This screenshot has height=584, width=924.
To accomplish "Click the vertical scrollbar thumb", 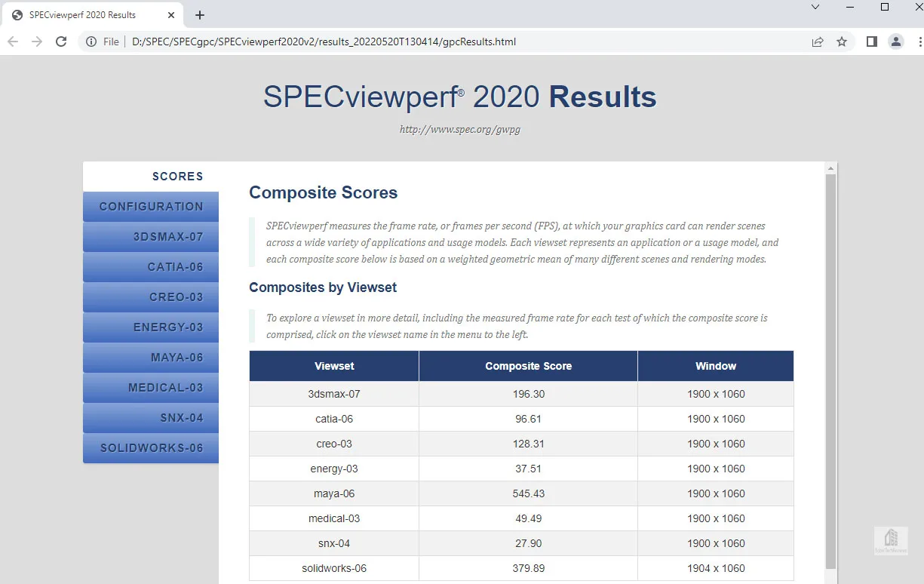I will pyautogui.click(x=831, y=371).
